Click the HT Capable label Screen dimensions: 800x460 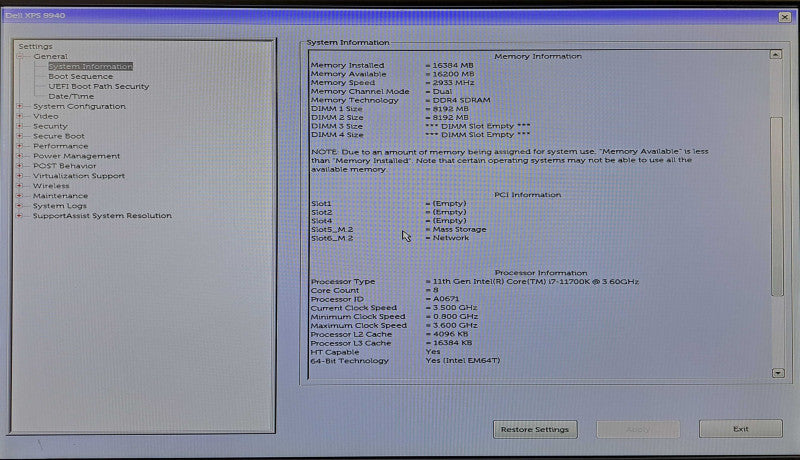pyautogui.click(x=335, y=352)
